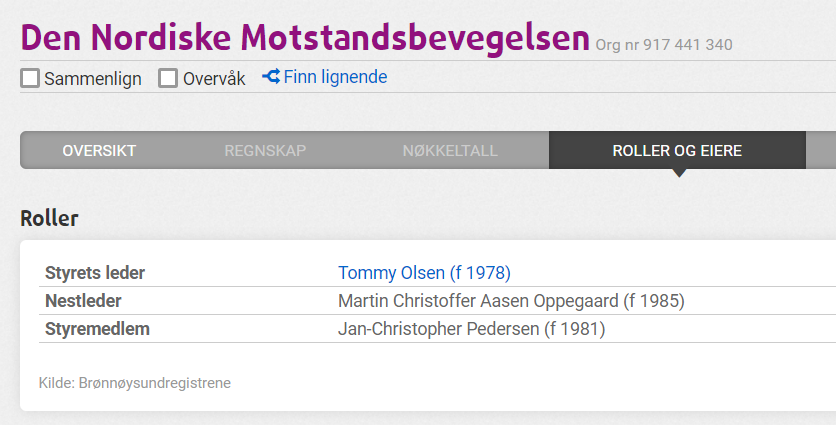Tick the Sammenlign checkbox

(30, 78)
